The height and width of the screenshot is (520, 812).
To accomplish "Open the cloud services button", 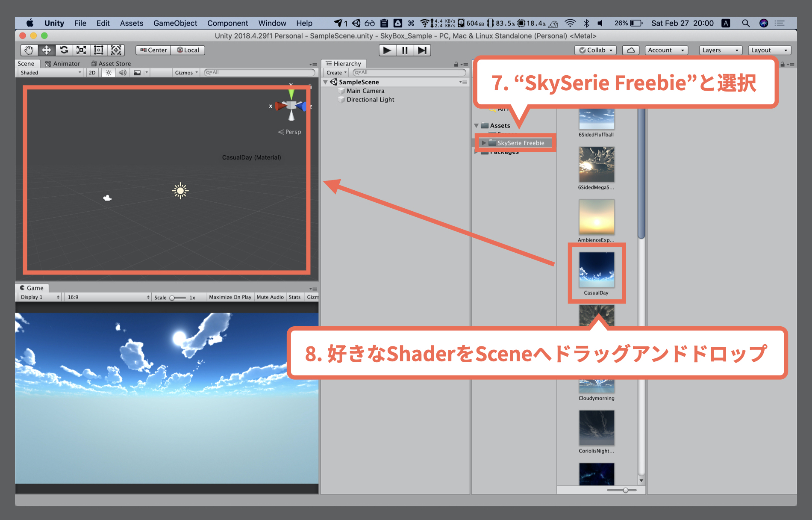I will (x=630, y=50).
